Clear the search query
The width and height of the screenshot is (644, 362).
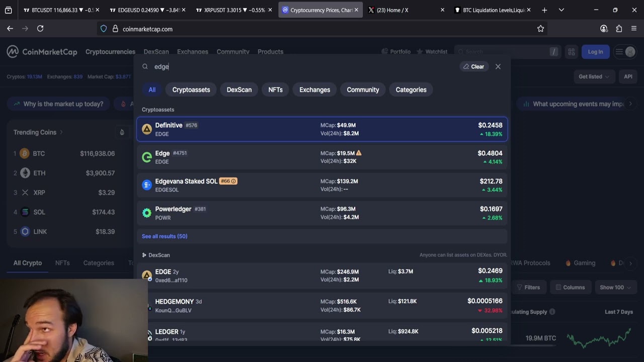[x=473, y=66]
